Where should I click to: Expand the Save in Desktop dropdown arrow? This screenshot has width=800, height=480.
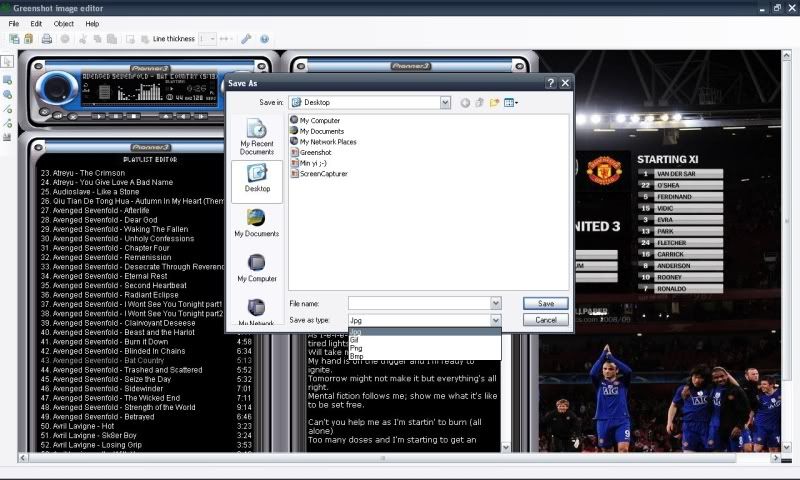[x=445, y=103]
